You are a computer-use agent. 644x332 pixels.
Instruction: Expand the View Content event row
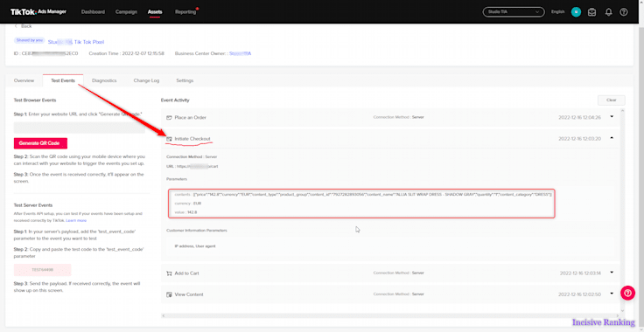[x=612, y=294]
